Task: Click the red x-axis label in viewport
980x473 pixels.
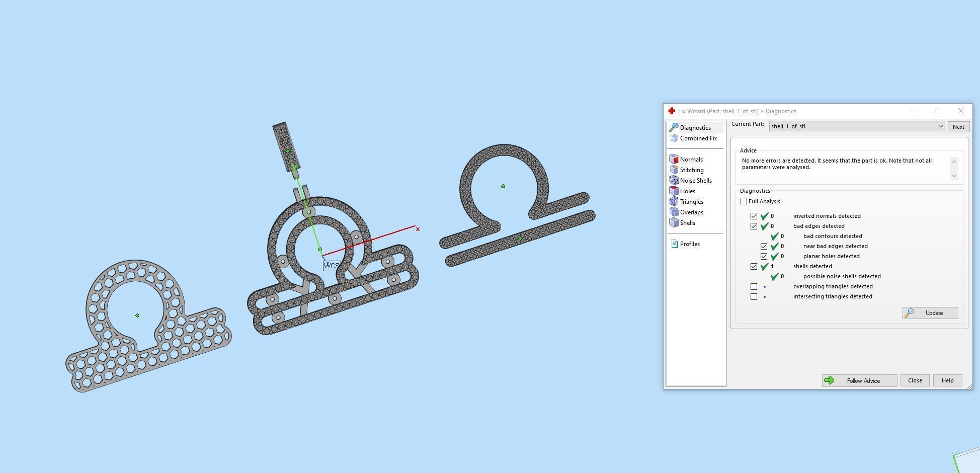Action: pyautogui.click(x=418, y=229)
